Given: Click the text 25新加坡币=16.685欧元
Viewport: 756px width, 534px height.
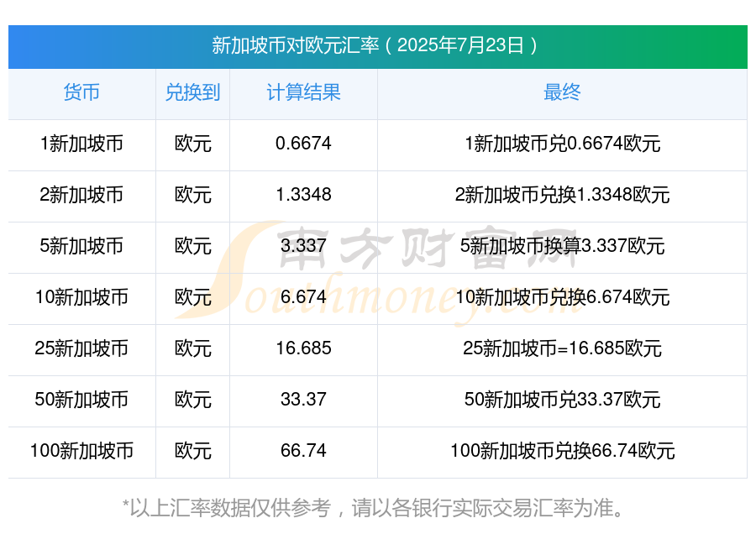Looking at the screenshot, I should tap(562, 348).
